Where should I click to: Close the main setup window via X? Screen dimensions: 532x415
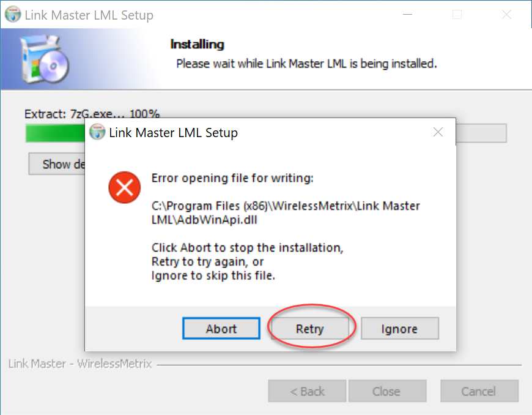click(x=506, y=14)
